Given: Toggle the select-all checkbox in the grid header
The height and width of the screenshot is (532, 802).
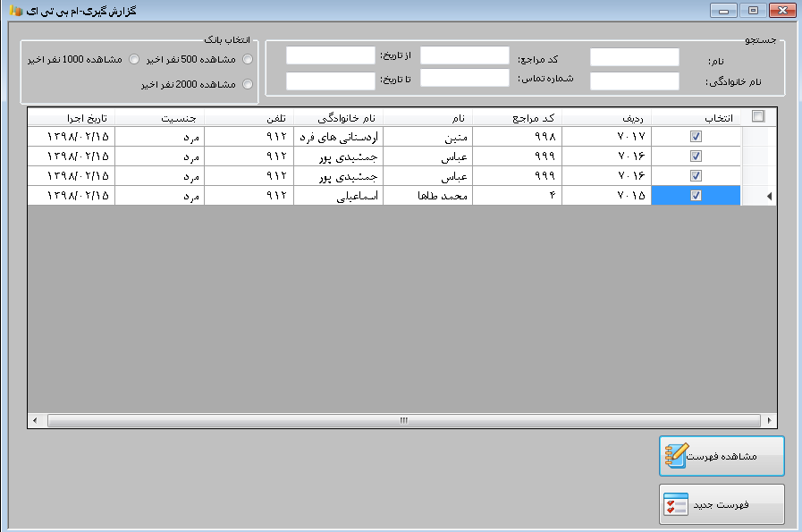Looking at the screenshot, I should coord(758,116).
